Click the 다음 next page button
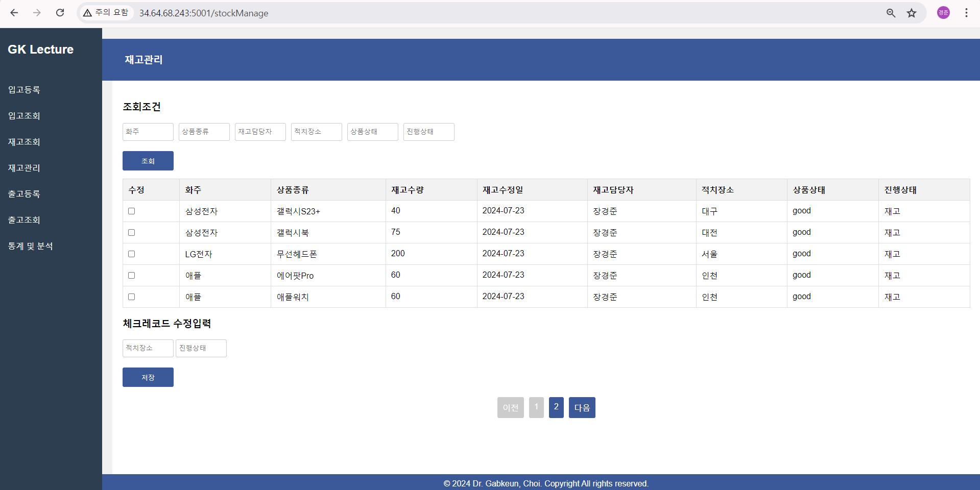The image size is (980, 490). (582, 407)
